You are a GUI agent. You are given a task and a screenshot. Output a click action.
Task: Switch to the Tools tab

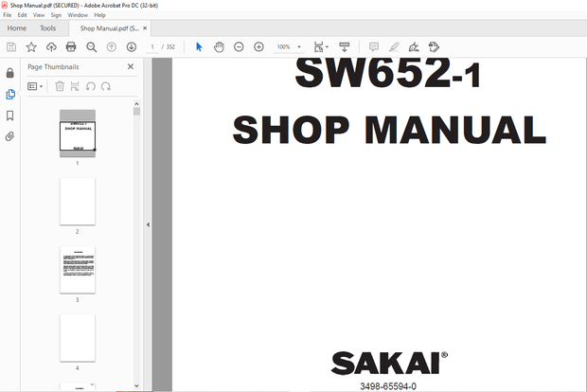pos(47,28)
